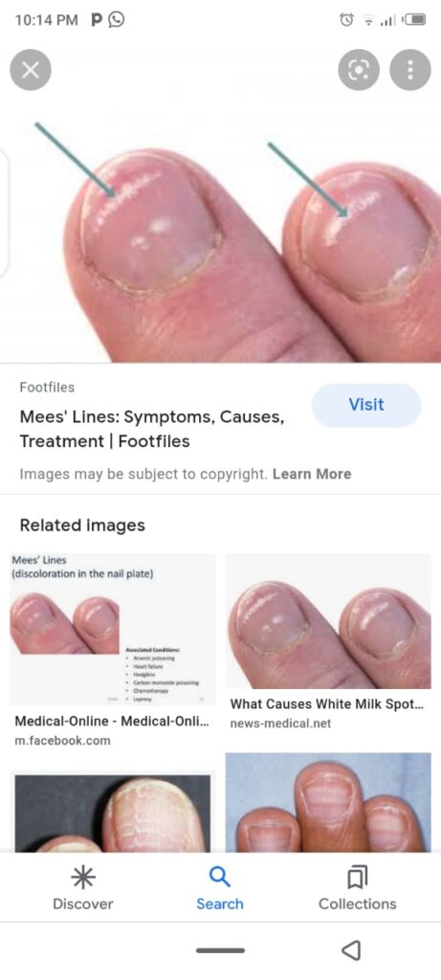Open the Learn More copyright link
The image size is (441, 980).
pyautogui.click(x=312, y=474)
